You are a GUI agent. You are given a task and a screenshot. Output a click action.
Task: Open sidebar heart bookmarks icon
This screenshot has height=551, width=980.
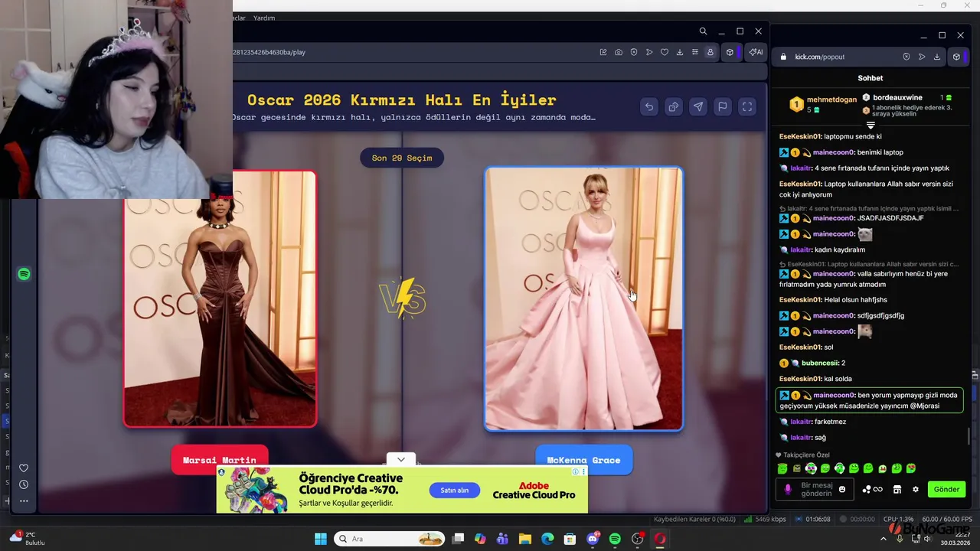tap(24, 468)
